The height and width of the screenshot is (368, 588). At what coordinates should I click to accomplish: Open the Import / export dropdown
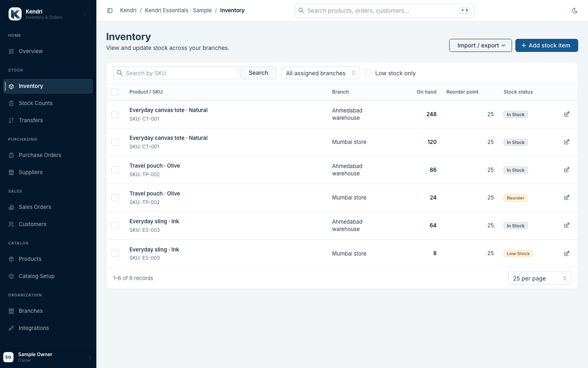pyautogui.click(x=481, y=45)
